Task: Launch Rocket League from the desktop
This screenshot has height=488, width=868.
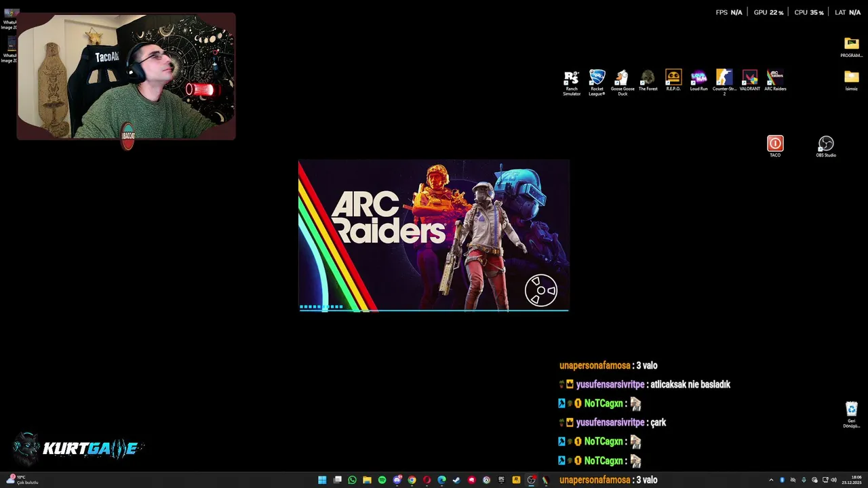Action: pyautogui.click(x=597, y=83)
